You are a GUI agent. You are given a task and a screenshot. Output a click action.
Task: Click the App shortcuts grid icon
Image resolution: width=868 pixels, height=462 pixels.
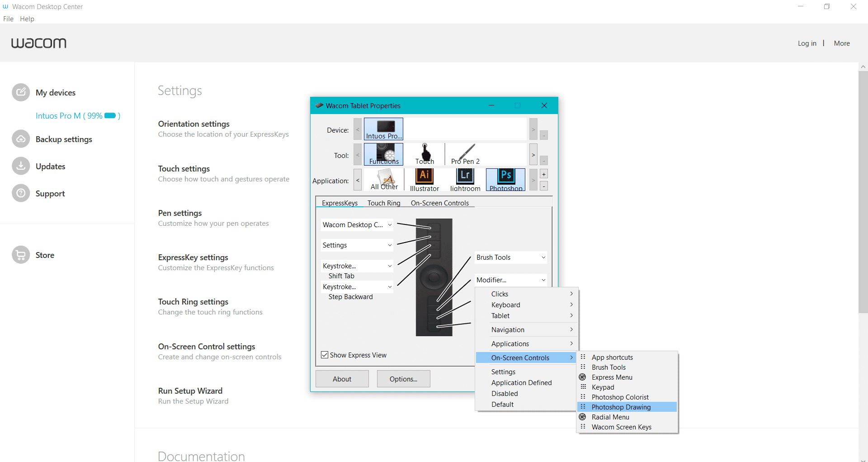(x=583, y=357)
